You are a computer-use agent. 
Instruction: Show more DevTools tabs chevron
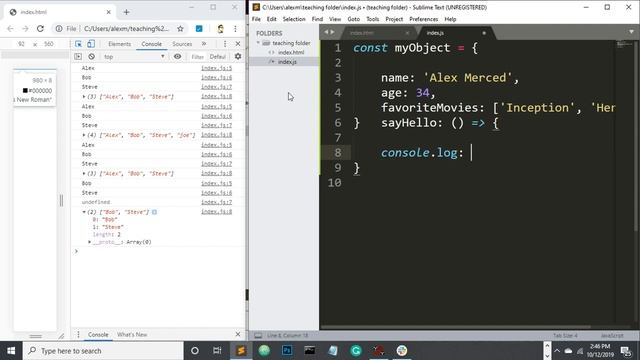coord(204,44)
